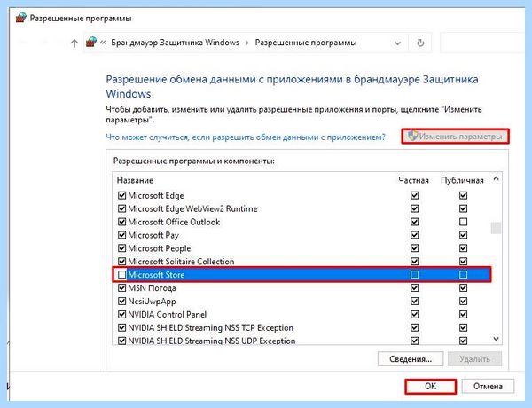
Task: Click 'Разрешенные программы' breadcrumb segment
Action: (x=306, y=43)
